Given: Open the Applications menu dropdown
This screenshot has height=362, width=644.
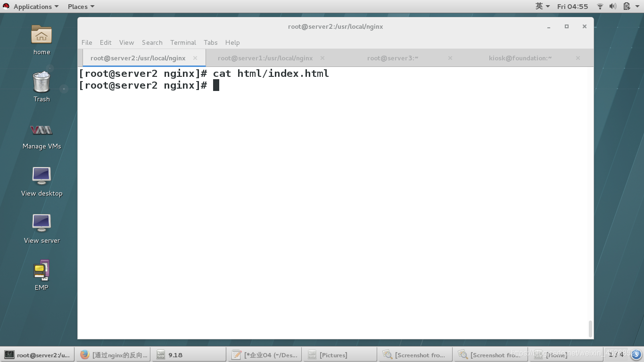Looking at the screenshot, I should coord(31,6).
